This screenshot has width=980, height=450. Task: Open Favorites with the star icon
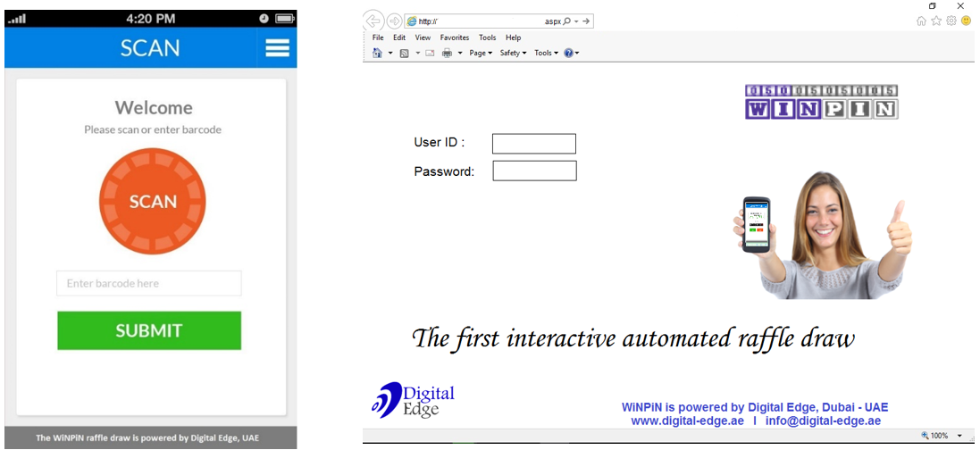point(936,21)
